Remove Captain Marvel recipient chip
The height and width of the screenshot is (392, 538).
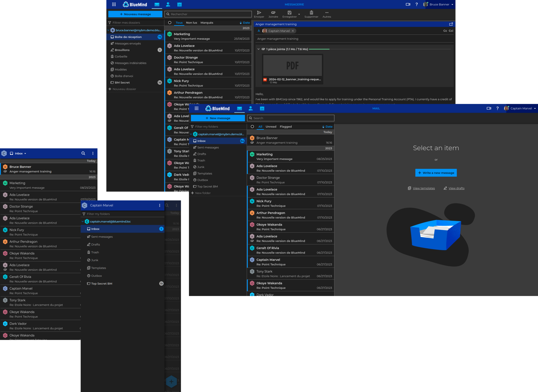293,31
